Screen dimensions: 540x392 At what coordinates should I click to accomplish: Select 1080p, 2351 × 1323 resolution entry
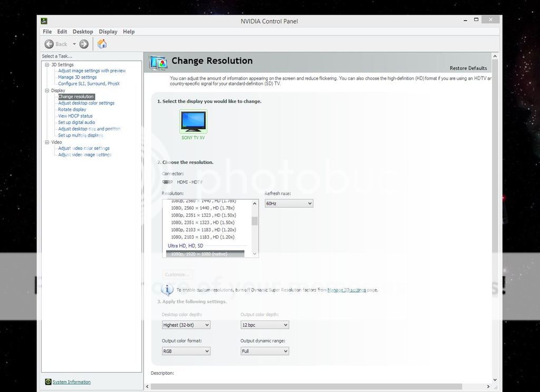coord(203,215)
